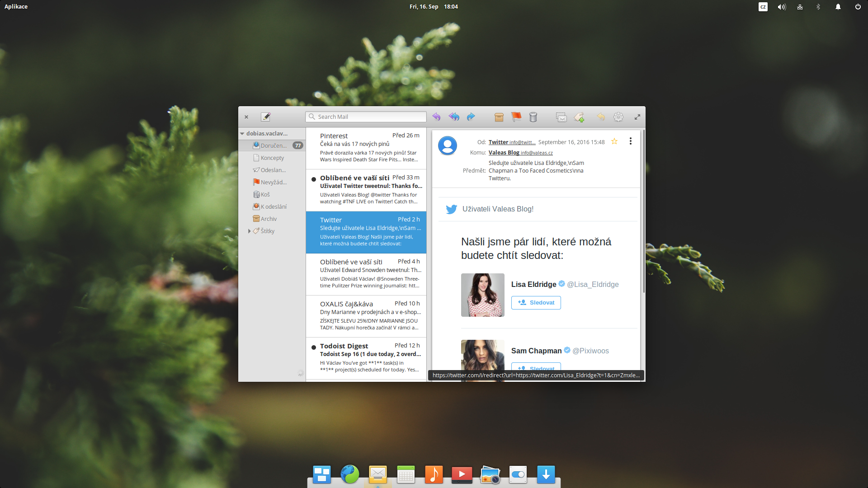Open System Settings switchboard from dock

518,474
